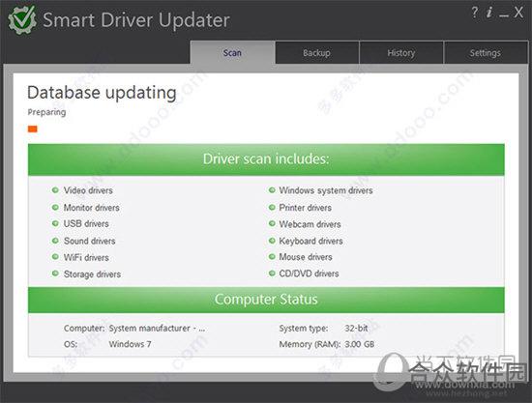Click the System manufacturer computer value
The width and height of the screenshot is (532, 403).
coord(157,328)
